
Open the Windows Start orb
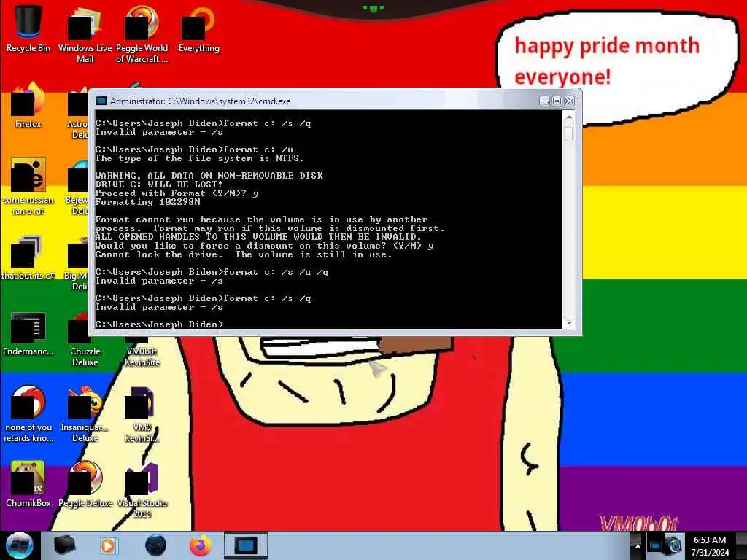click(x=19, y=545)
